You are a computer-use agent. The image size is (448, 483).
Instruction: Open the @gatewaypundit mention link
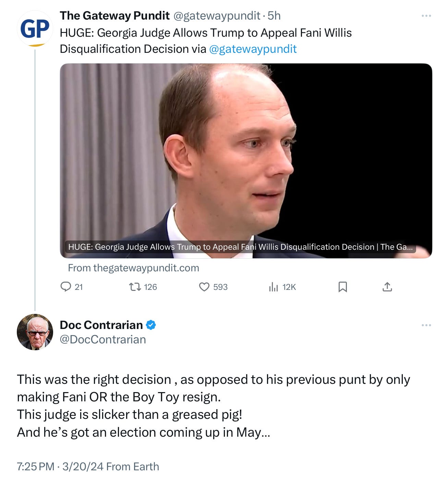pyautogui.click(x=253, y=49)
